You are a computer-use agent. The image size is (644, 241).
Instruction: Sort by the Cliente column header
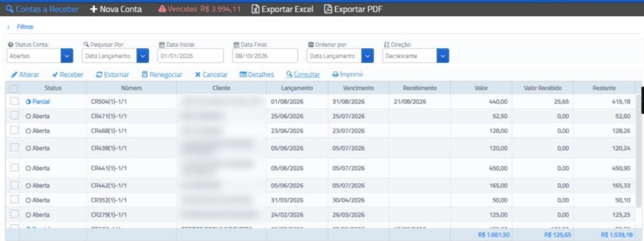[221, 88]
